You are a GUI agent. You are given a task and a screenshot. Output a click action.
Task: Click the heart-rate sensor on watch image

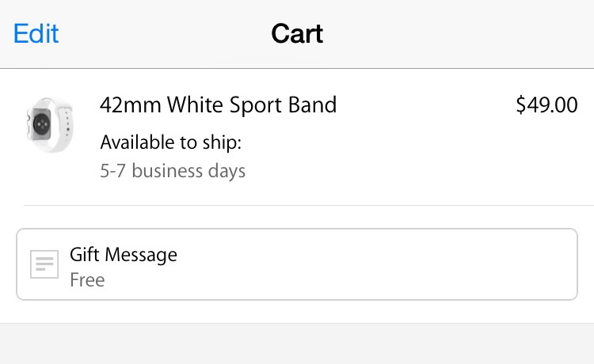41,123
